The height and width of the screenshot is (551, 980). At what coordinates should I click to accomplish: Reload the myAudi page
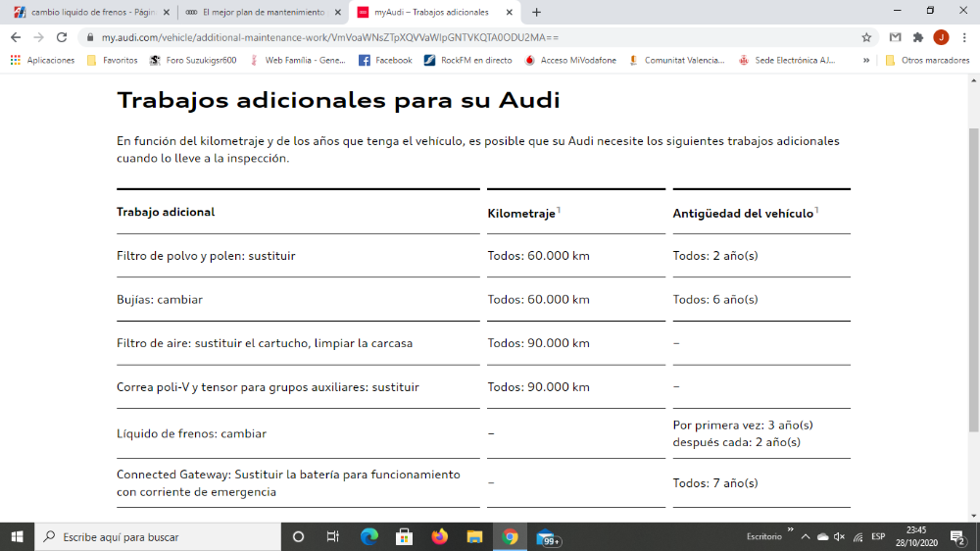click(x=61, y=37)
